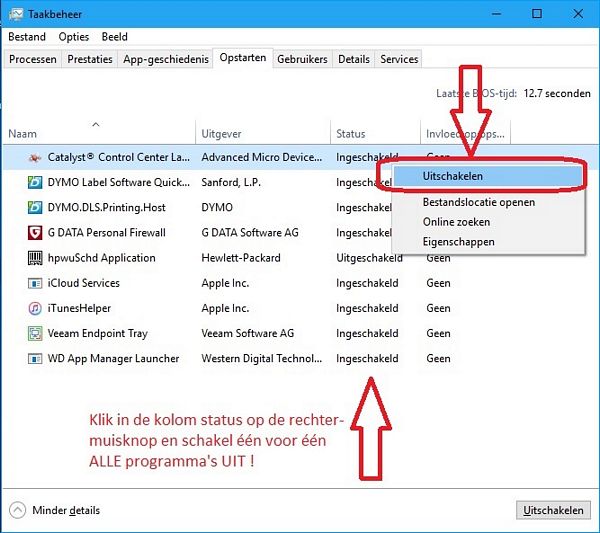Open the Opties menu
This screenshot has height=533, width=600.
click(73, 37)
